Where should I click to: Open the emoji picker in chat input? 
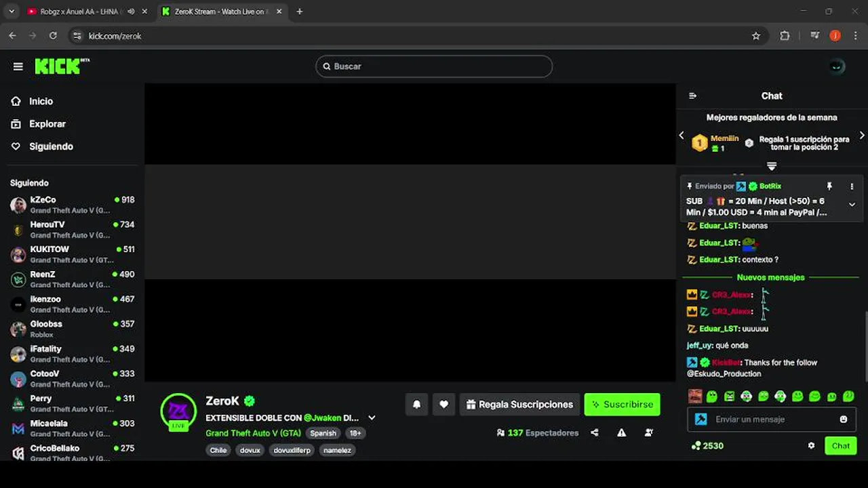(844, 420)
